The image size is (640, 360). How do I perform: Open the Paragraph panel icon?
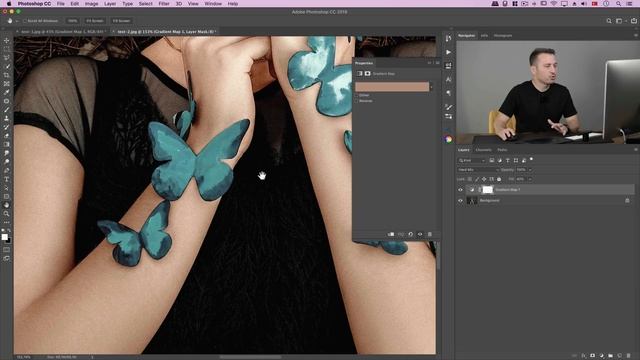click(x=449, y=93)
